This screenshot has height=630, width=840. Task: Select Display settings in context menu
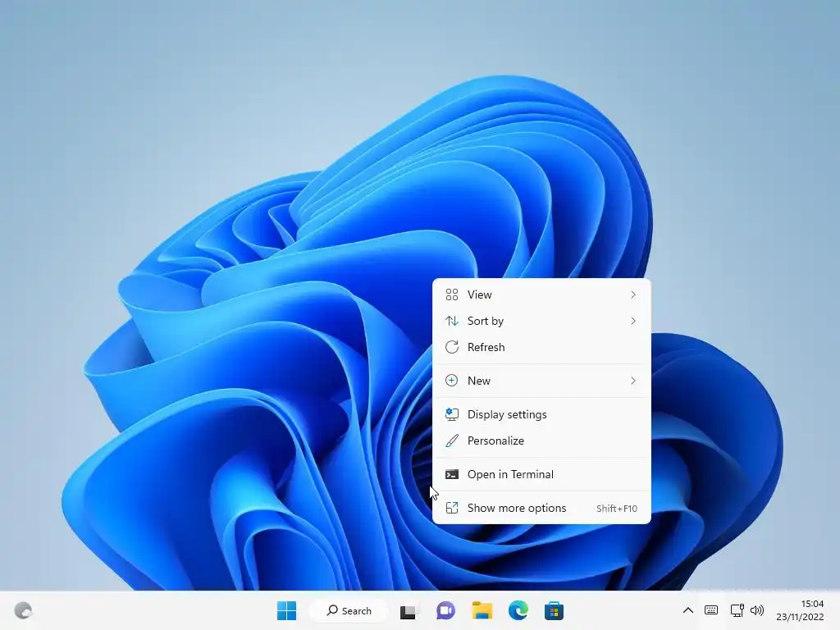coord(541,414)
